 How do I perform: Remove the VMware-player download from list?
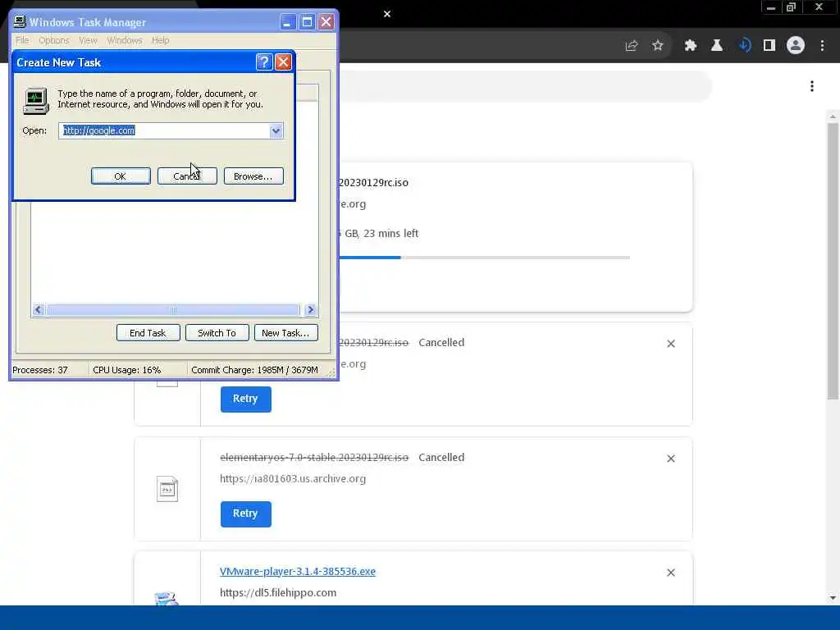coord(671,573)
